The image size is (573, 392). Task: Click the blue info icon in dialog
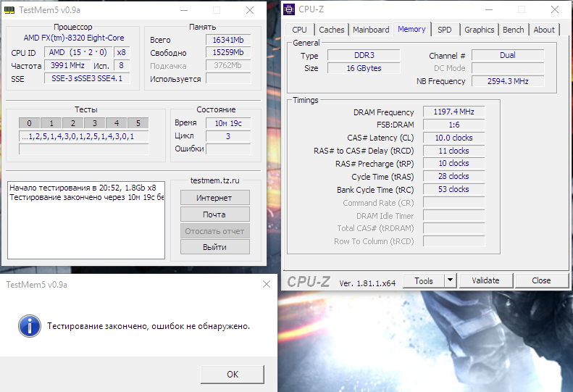point(30,326)
